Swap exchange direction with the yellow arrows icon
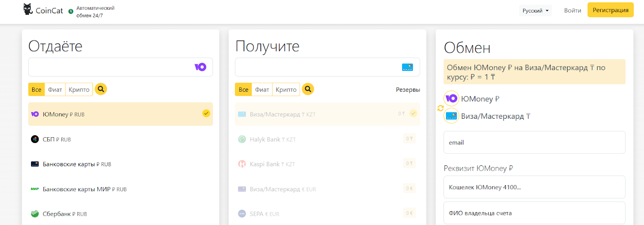644x225 pixels. [440, 108]
